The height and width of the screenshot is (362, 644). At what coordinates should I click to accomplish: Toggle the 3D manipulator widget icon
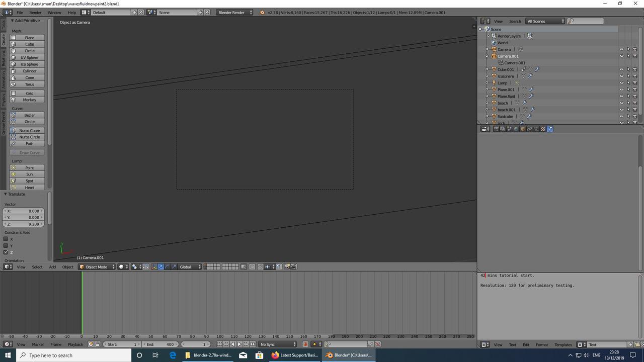(x=153, y=267)
